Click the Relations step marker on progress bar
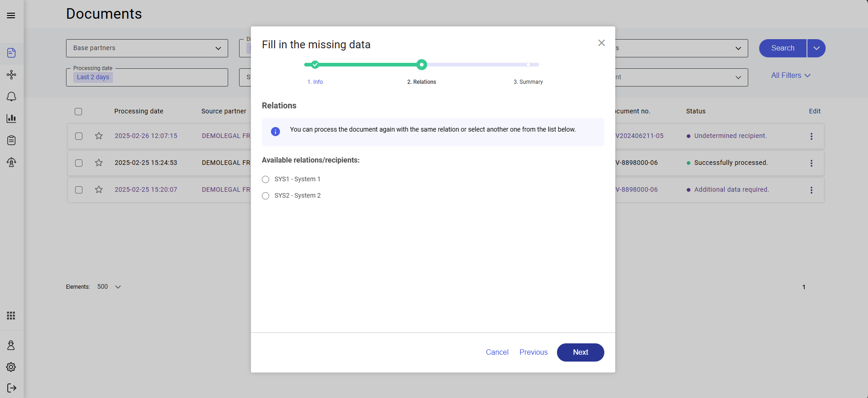The width and height of the screenshot is (868, 398). 422,65
